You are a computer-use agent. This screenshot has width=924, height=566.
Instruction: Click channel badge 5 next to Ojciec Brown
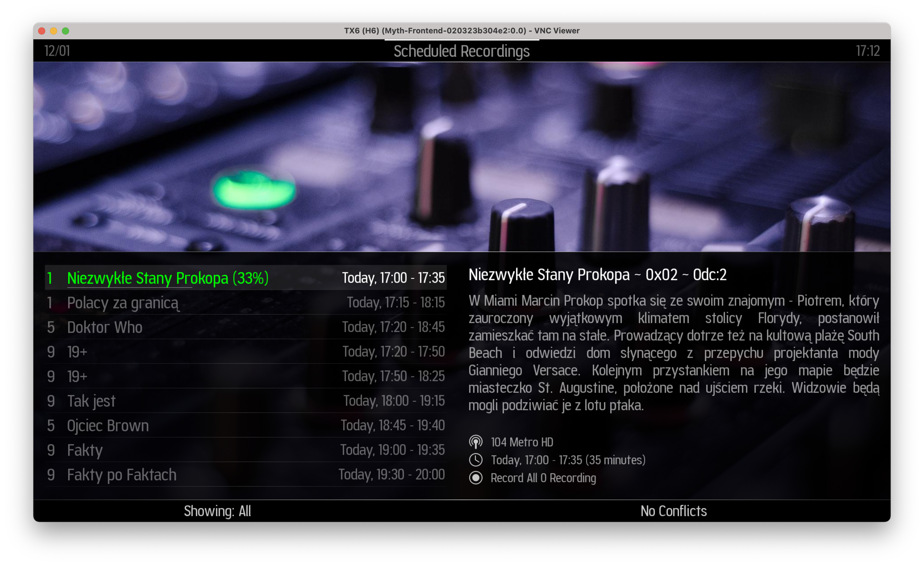pyautogui.click(x=51, y=425)
